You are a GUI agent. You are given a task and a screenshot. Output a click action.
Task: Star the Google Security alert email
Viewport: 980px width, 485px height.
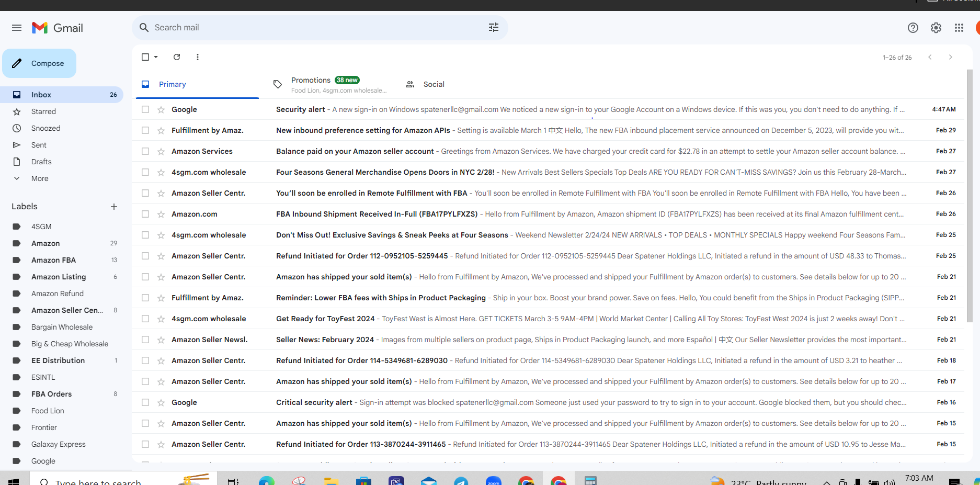(161, 110)
